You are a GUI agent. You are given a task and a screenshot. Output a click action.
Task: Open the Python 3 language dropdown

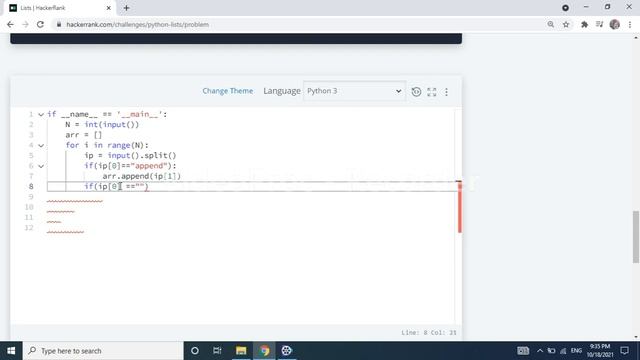[354, 91]
